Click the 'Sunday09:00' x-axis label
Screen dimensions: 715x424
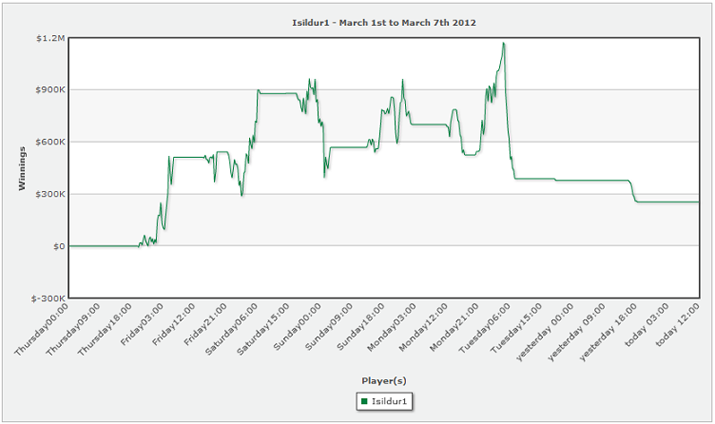pos(329,326)
